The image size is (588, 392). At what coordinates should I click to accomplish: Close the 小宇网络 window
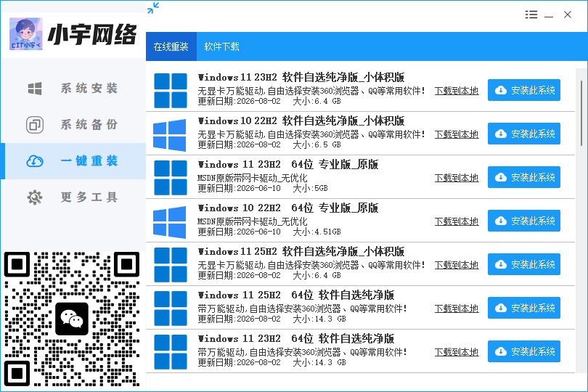pos(568,15)
